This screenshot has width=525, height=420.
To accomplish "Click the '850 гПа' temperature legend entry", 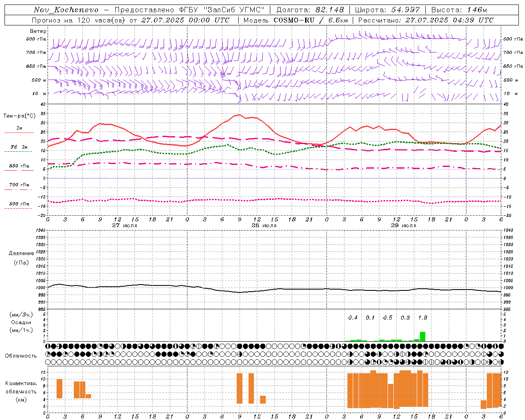I will pos(19,166).
